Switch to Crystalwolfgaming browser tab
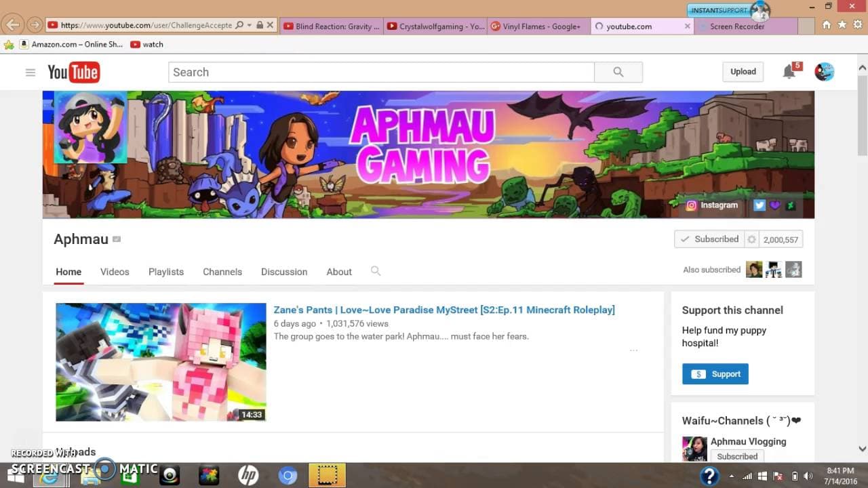Image resolution: width=868 pixels, height=488 pixels. (435, 26)
